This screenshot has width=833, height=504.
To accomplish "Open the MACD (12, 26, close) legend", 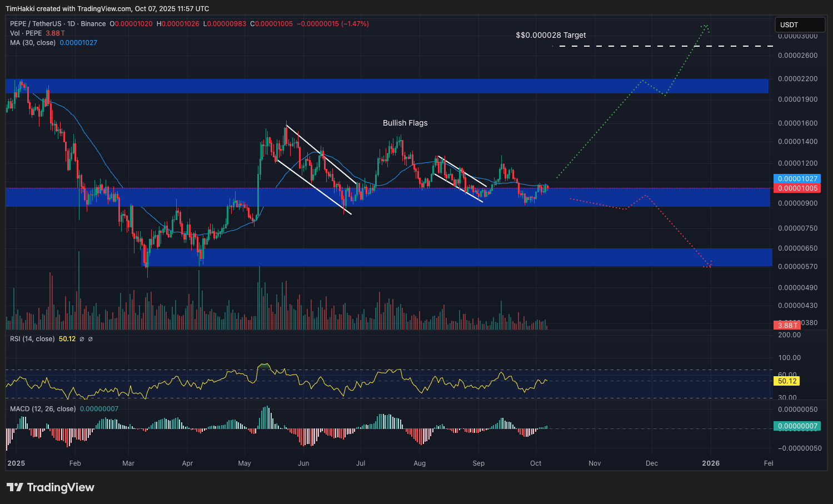I will 43,409.
